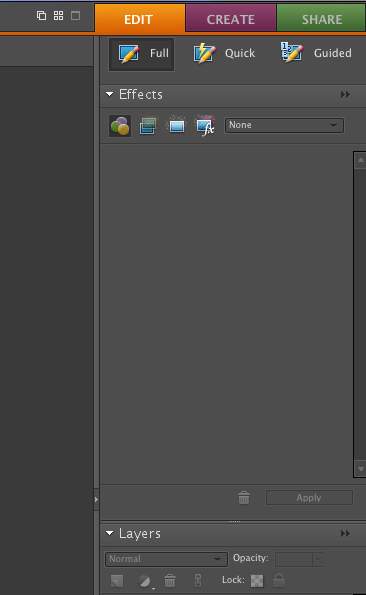Viewport: 366px width, 595px height.
Task: Create adjustment layer icon
Action: 145,581
